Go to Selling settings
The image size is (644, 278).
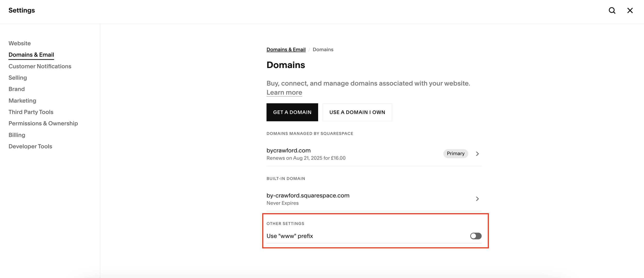[18, 78]
